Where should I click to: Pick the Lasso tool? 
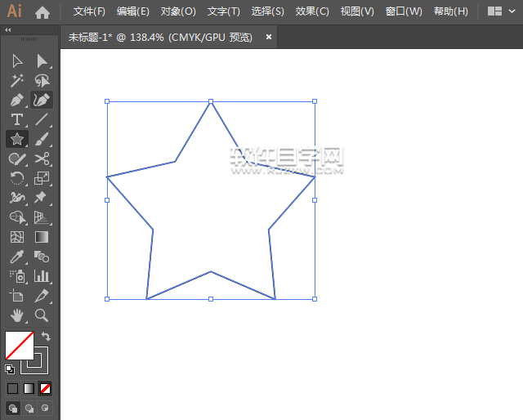[42, 80]
